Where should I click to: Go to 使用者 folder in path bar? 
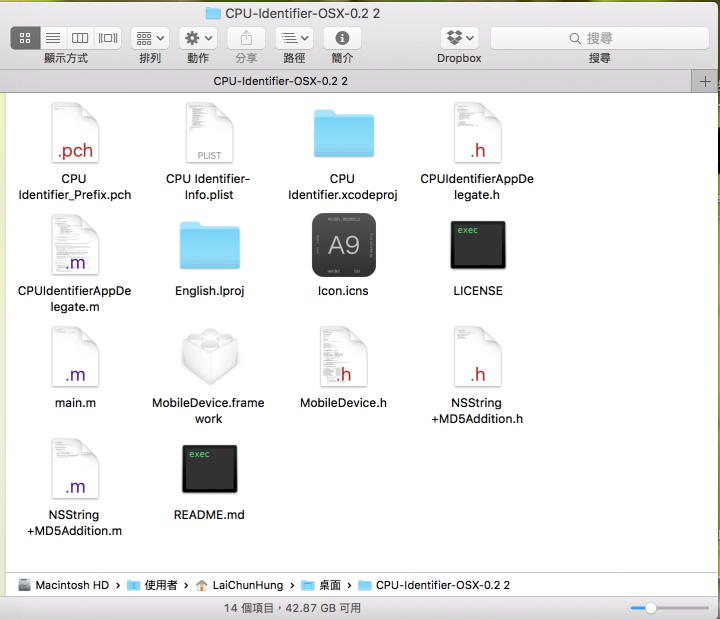pos(152,585)
